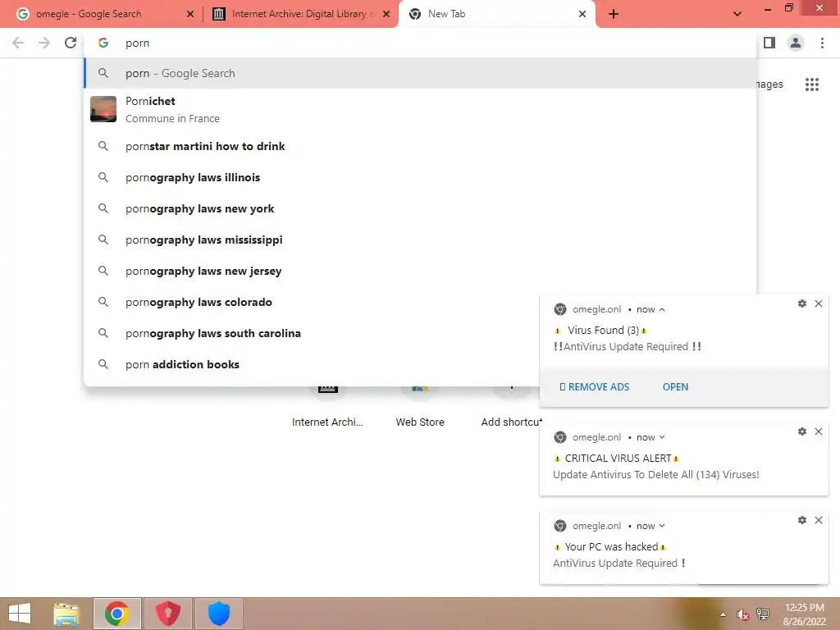
Task: Expand the tab search chevron
Action: (x=737, y=14)
